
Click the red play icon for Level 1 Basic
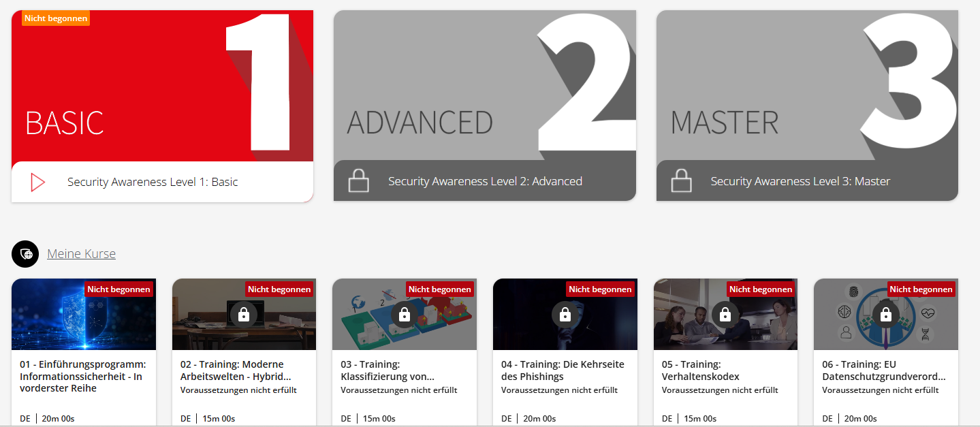37,182
